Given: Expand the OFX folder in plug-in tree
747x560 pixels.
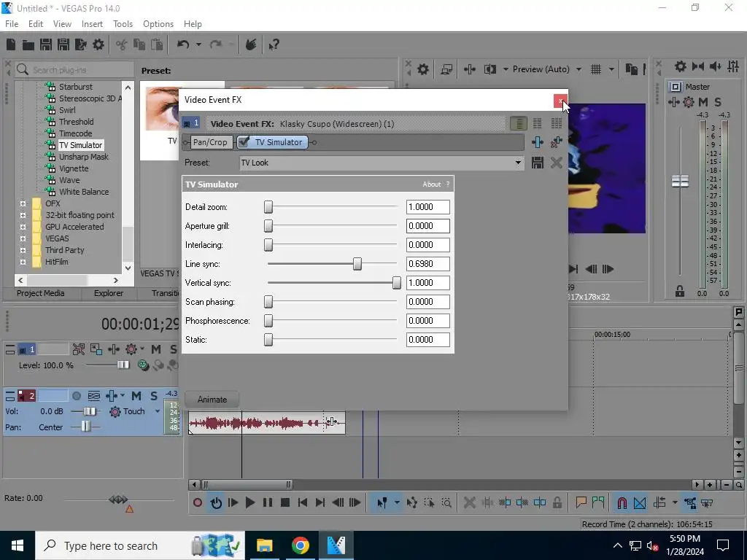Looking at the screenshot, I should click(x=23, y=203).
